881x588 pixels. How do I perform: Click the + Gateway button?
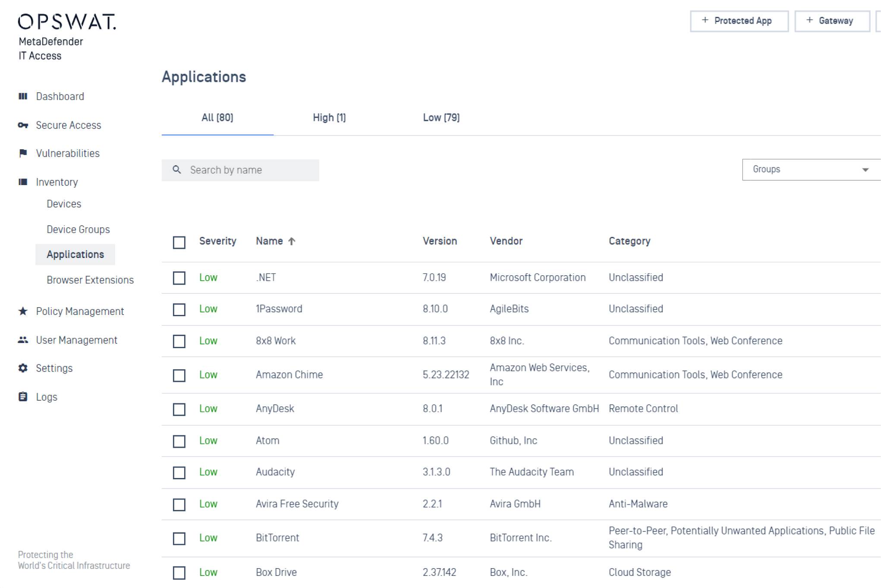[832, 21]
